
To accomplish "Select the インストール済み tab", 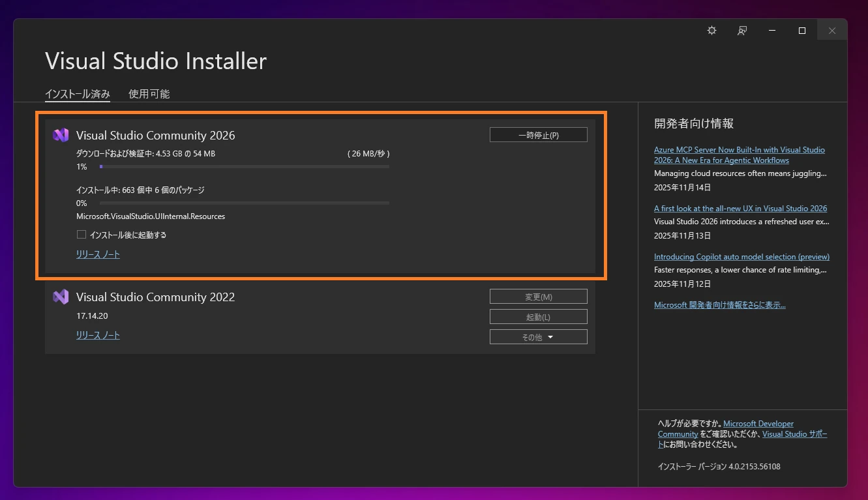I will [77, 93].
